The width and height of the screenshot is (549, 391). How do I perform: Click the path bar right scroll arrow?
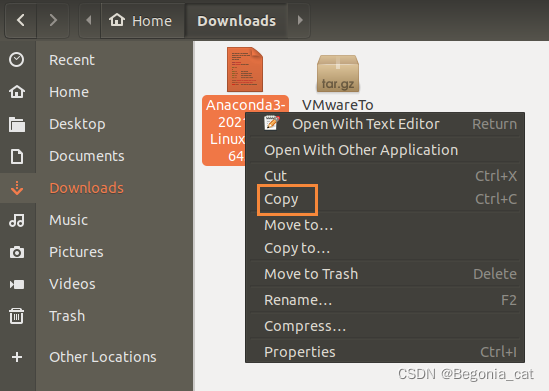pyautogui.click(x=300, y=20)
